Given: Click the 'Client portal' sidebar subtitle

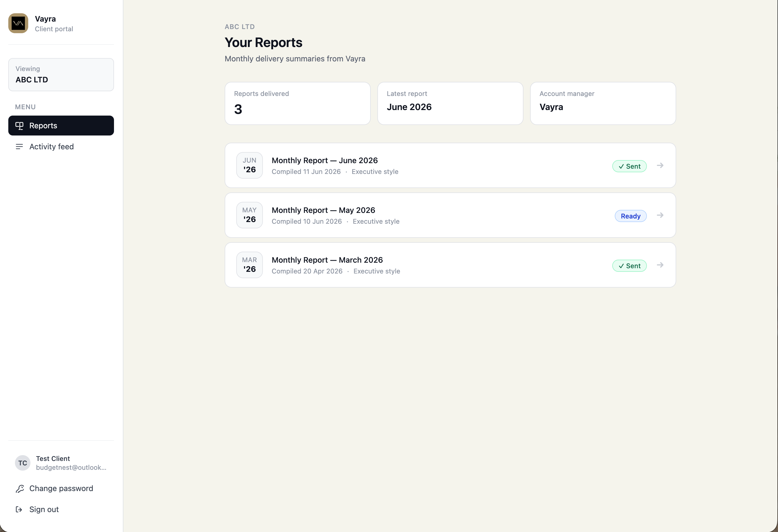Looking at the screenshot, I should point(54,29).
